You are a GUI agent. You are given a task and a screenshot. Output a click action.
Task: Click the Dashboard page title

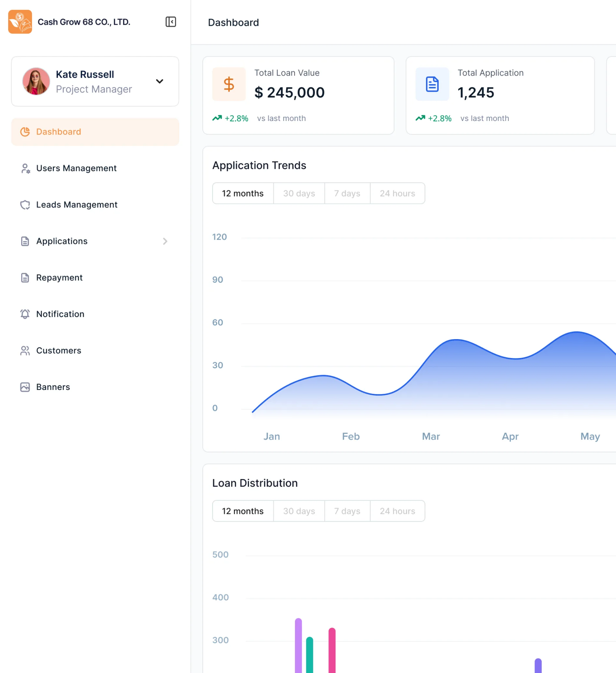[x=233, y=22]
